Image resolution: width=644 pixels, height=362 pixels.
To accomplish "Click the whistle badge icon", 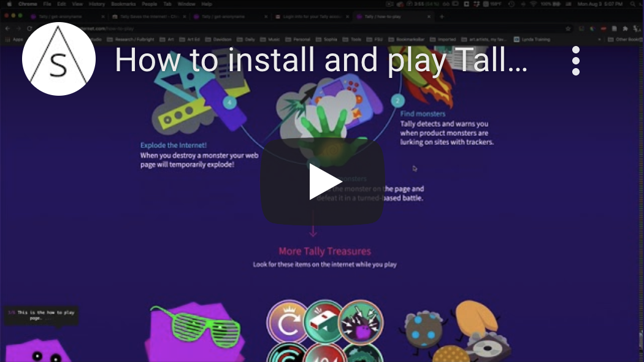I will tap(324, 322).
